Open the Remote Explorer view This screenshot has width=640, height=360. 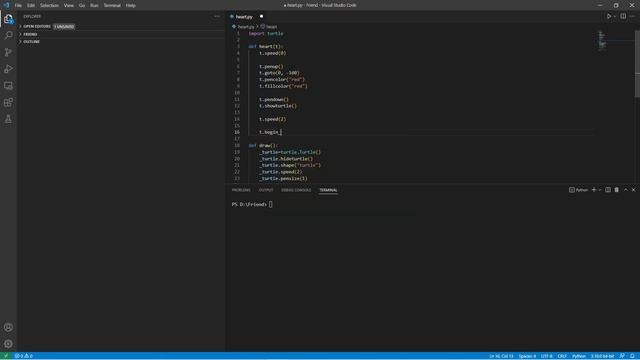tap(8, 86)
